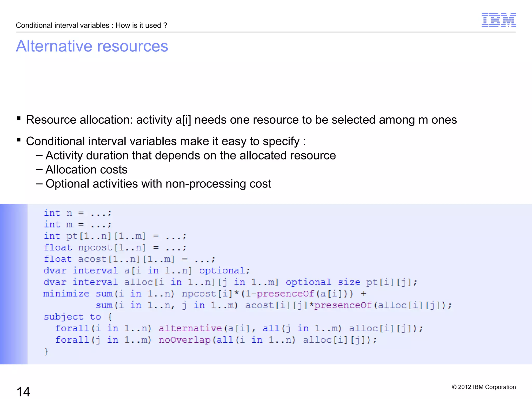Click the code line 'float npcost[1..n] = ...;'
The width and height of the screenshot is (532, 399).
click(115, 247)
